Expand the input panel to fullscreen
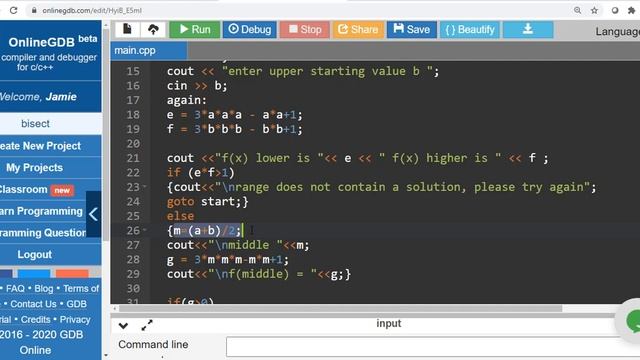 147,325
